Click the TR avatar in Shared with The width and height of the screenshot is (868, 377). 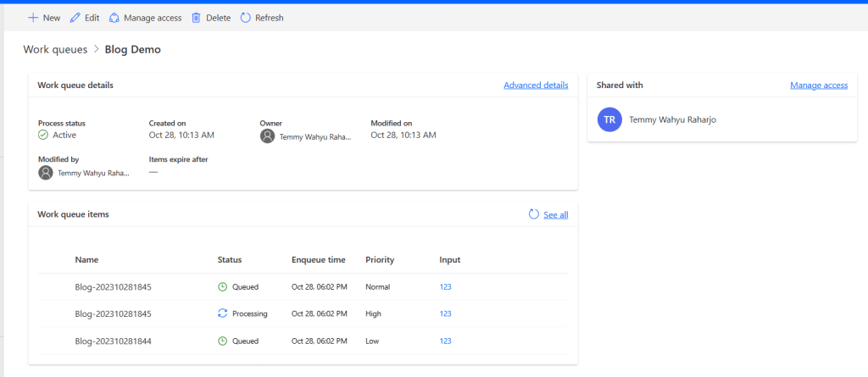[609, 119]
